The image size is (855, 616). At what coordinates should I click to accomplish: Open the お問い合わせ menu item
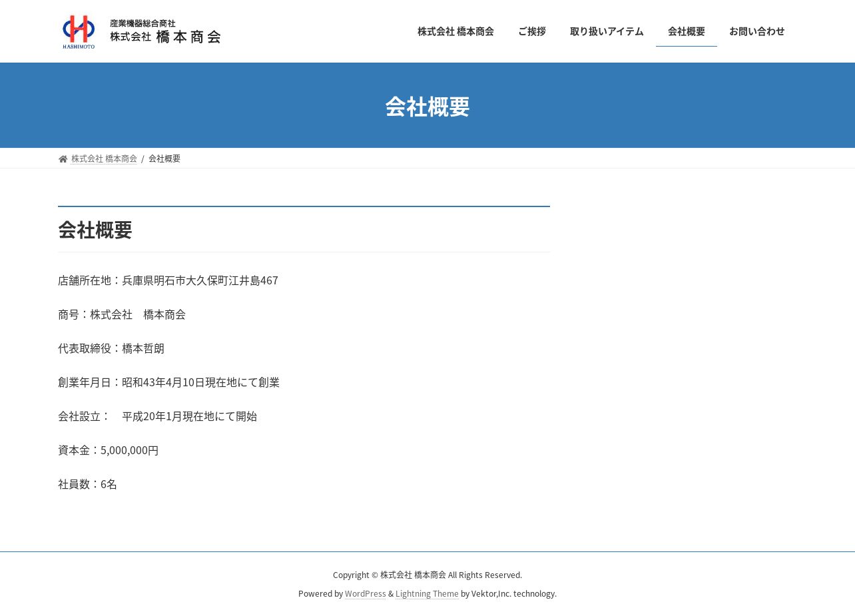pos(757,31)
